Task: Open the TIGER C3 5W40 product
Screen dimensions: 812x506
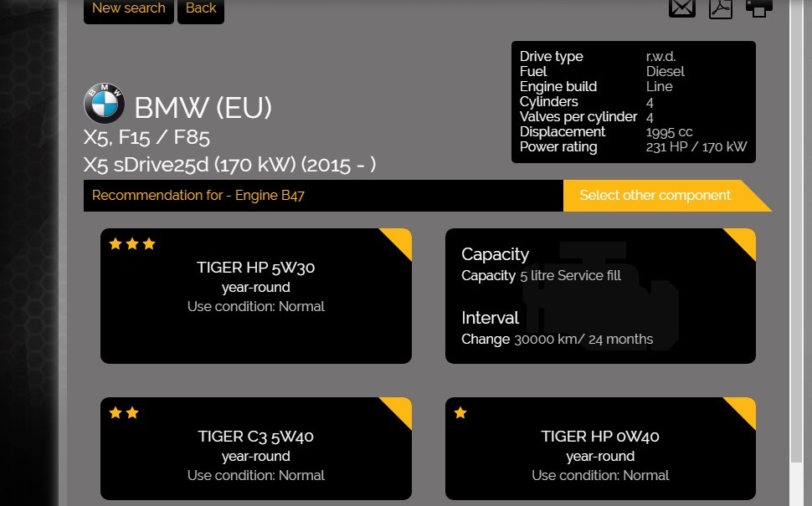Action: click(255, 437)
